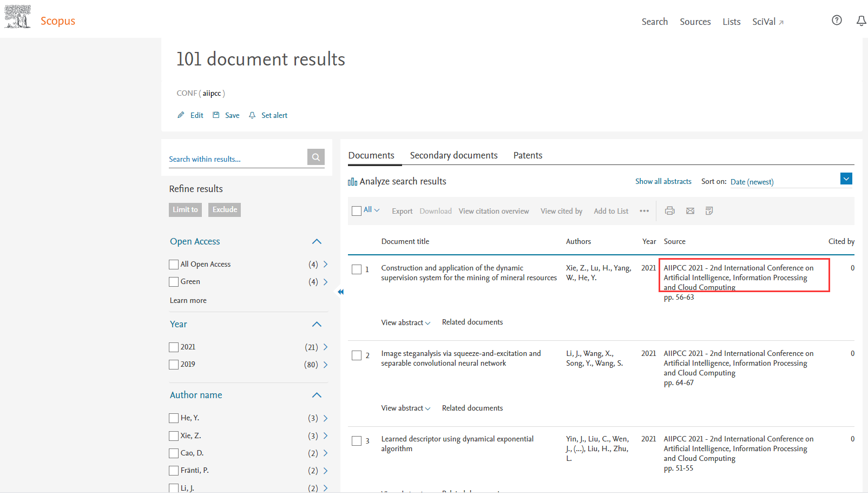Expand View abstract for first document

click(405, 322)
